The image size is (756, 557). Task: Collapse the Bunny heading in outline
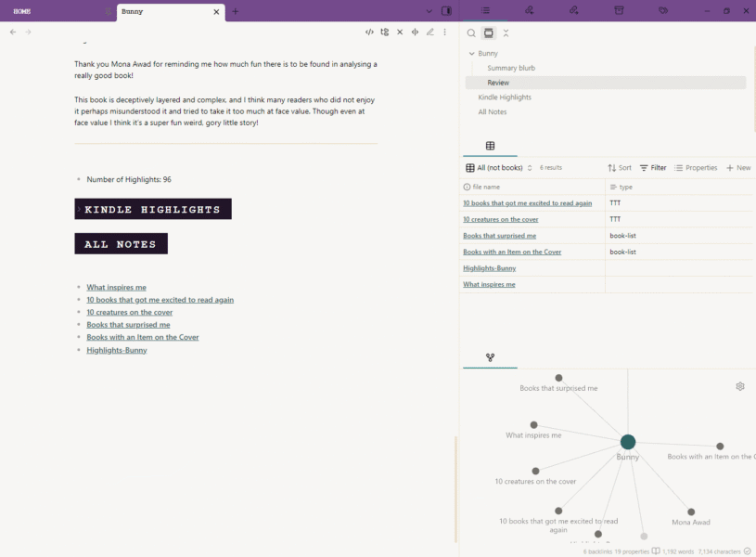coord(471,54)
